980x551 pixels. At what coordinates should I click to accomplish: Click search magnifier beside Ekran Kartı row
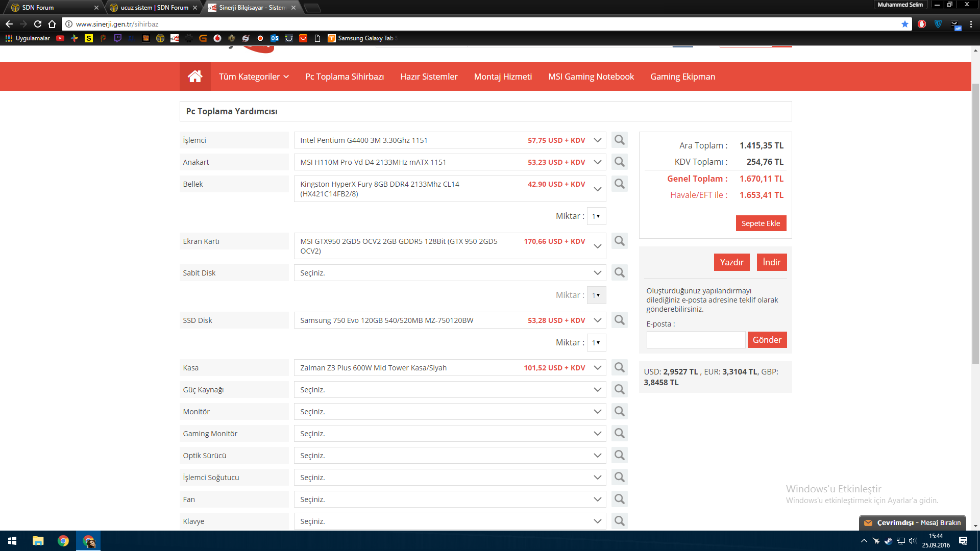point(619,241)
